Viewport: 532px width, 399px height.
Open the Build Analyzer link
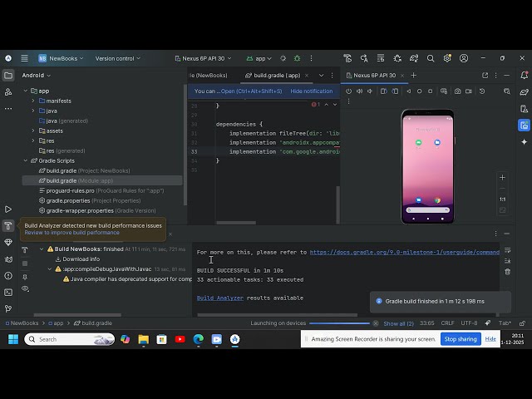pyautogui.click(x=219, y=298)
